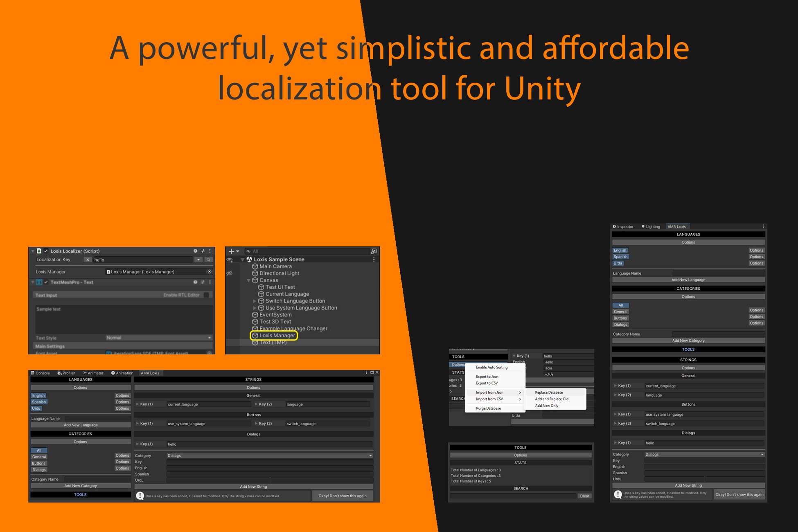Uncheck the Loxis Localizer enable checkbox
The width and height of the screenshot is (798, 532).
coord(46,251)
